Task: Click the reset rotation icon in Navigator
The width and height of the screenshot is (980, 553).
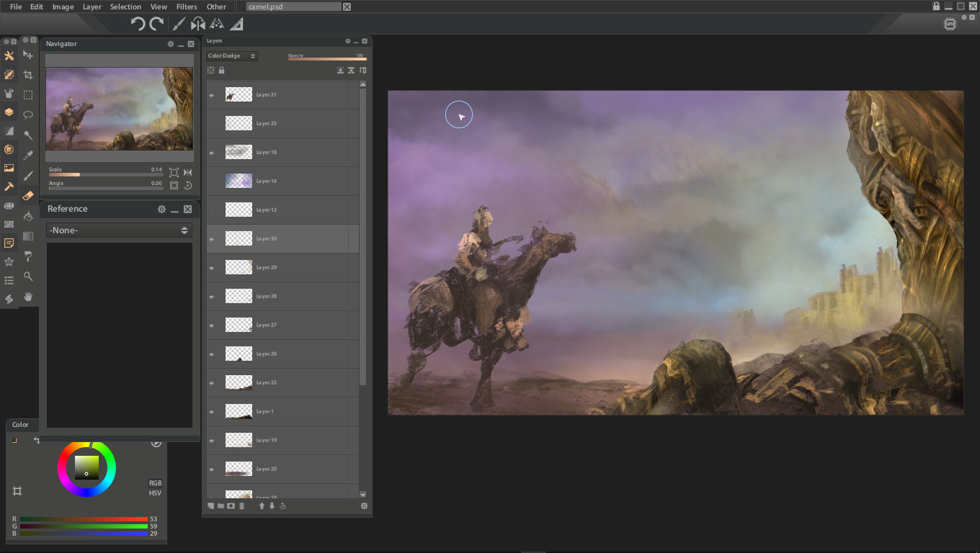Action: pyautogui.click(x=188, y=185)
